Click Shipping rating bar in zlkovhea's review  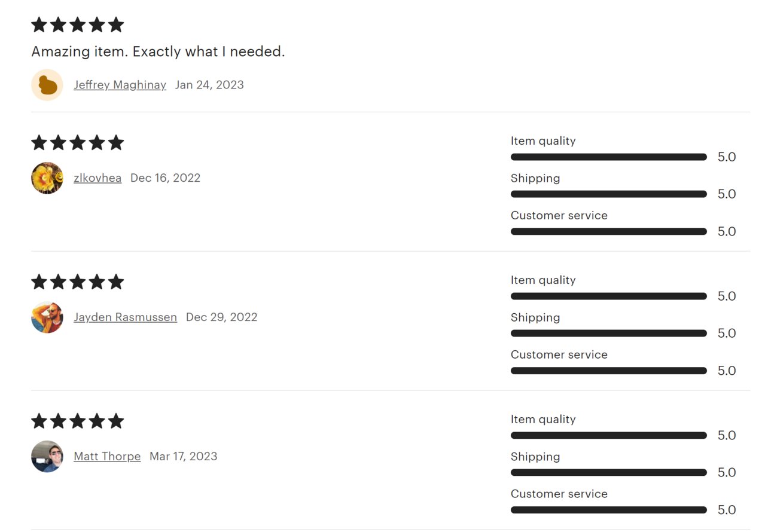(609, 194)
